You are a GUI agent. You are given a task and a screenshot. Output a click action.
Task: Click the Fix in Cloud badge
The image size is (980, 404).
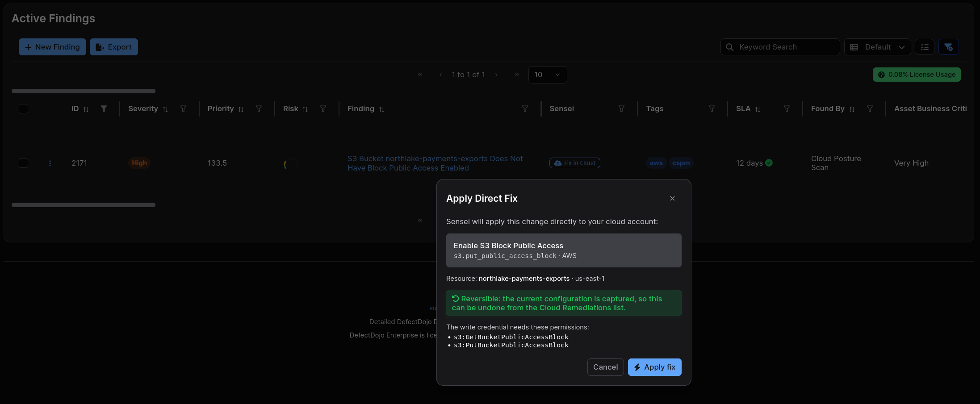[x=574, y=163]
